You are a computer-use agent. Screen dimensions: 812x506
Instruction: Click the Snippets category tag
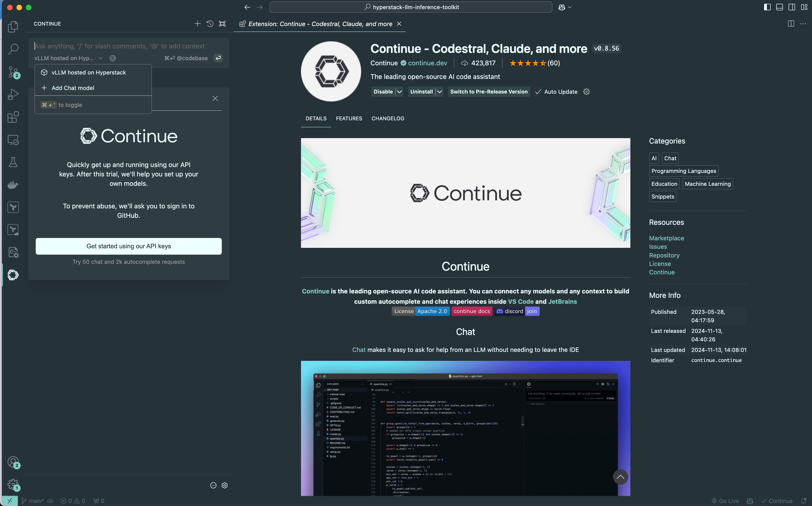663,196
